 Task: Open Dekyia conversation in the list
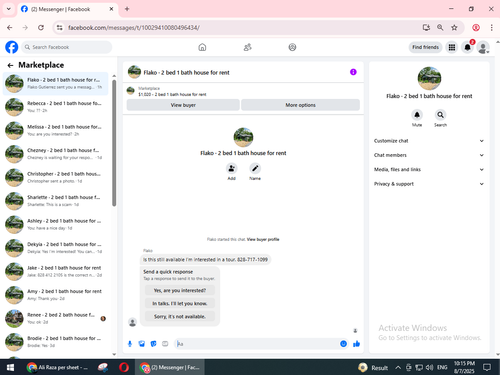[55, 248]
